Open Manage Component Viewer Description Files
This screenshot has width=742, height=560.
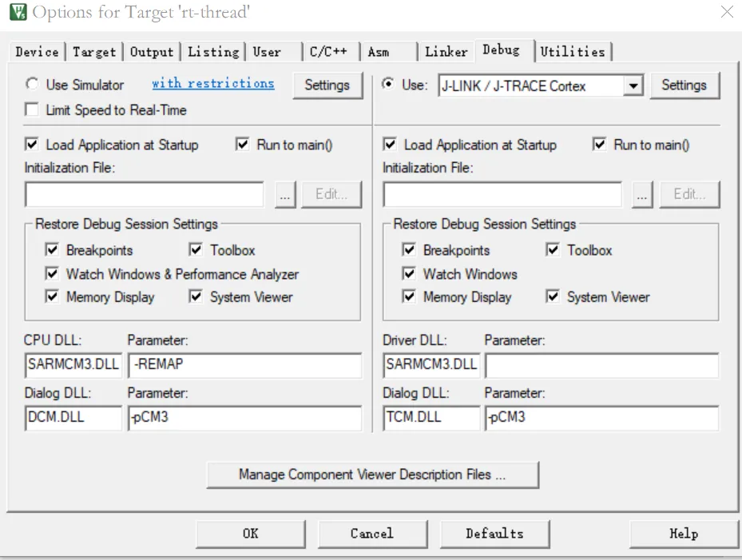pyautogui.click(x=372, y=475)
